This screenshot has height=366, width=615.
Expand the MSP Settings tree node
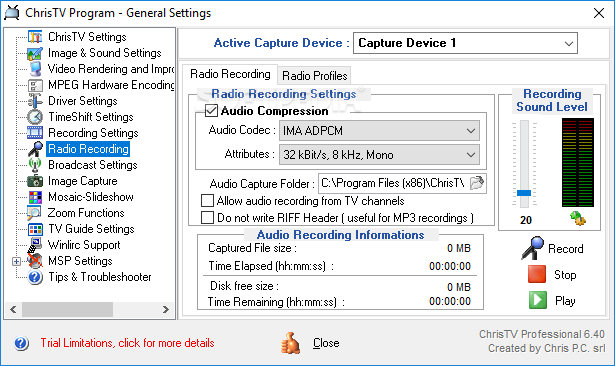coord(16,261)
